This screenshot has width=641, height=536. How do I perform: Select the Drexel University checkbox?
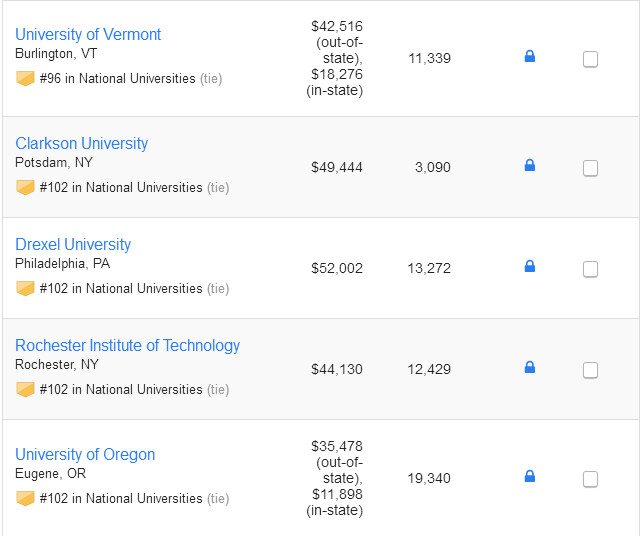(x=590, y=269)
